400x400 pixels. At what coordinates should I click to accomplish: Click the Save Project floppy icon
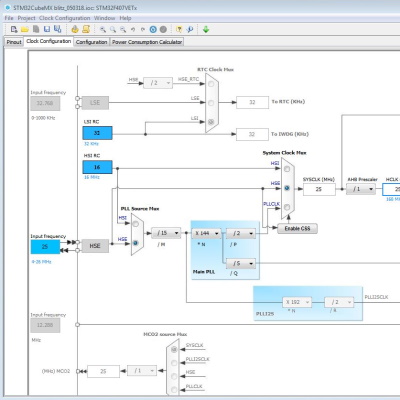(47, 29)
